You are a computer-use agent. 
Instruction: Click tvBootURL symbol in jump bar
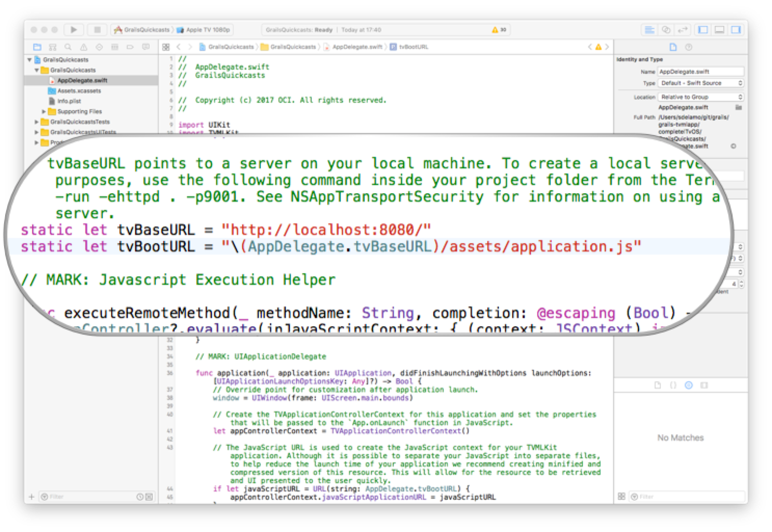point(409,47)
